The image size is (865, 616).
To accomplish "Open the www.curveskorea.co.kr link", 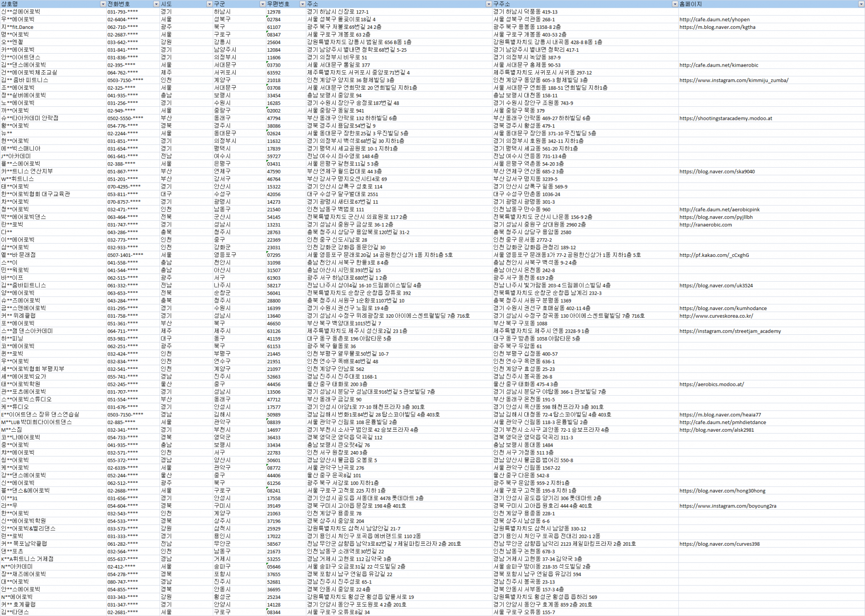I will coord(716,316).
